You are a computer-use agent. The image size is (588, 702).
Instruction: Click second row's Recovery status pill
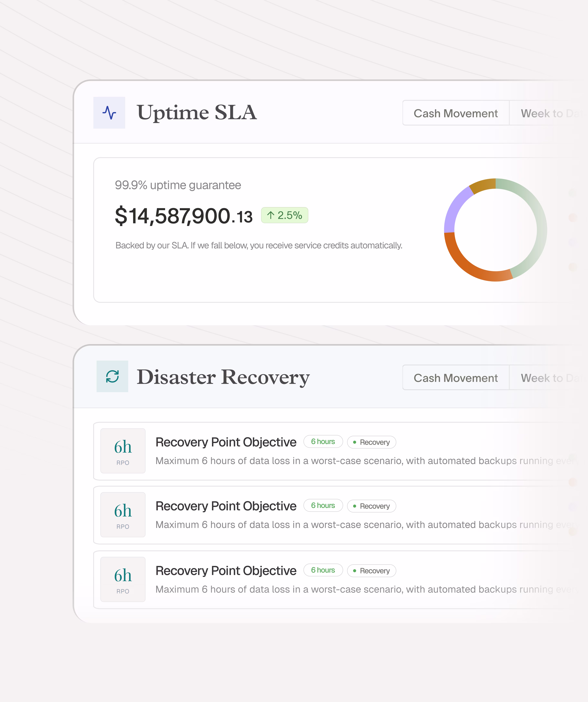pos(371,506)
